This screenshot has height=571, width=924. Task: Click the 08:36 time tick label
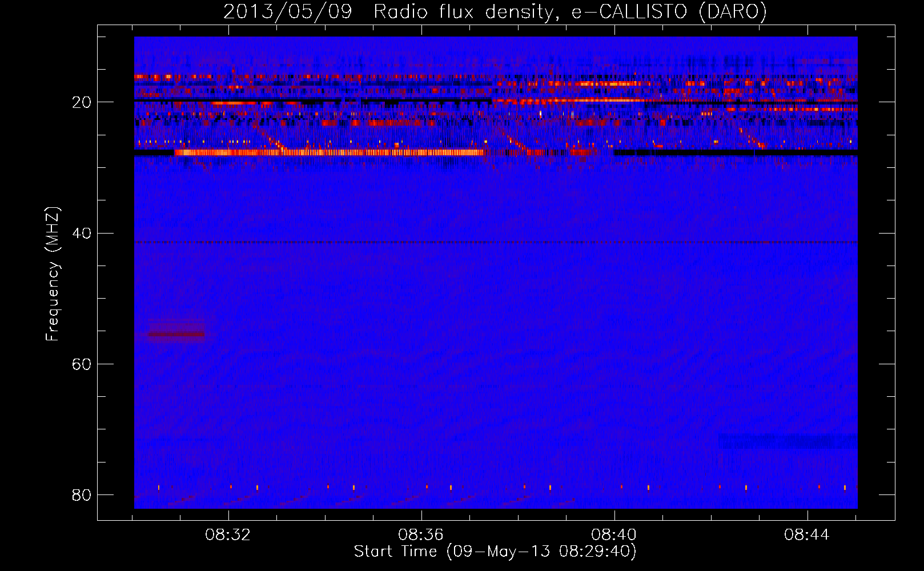click(x=421, y=535)
